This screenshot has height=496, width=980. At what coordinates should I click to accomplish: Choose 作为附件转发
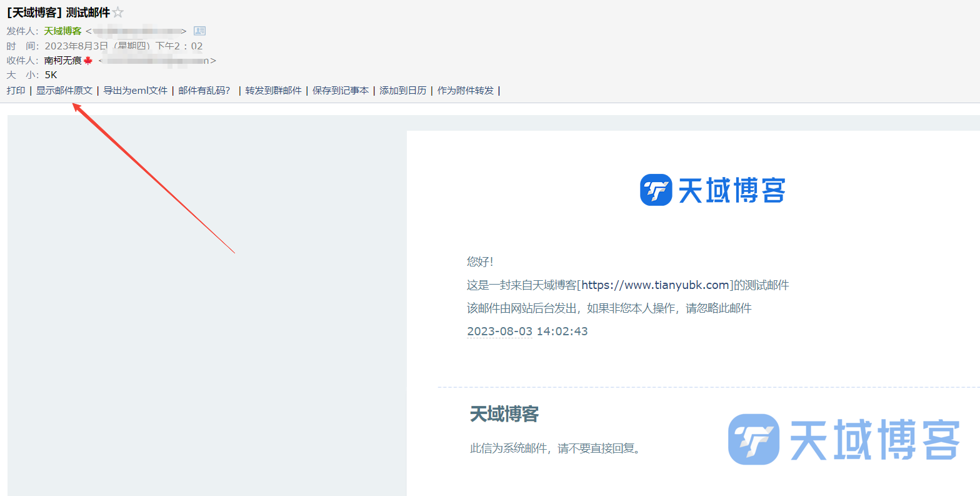[x=466, y=91]
